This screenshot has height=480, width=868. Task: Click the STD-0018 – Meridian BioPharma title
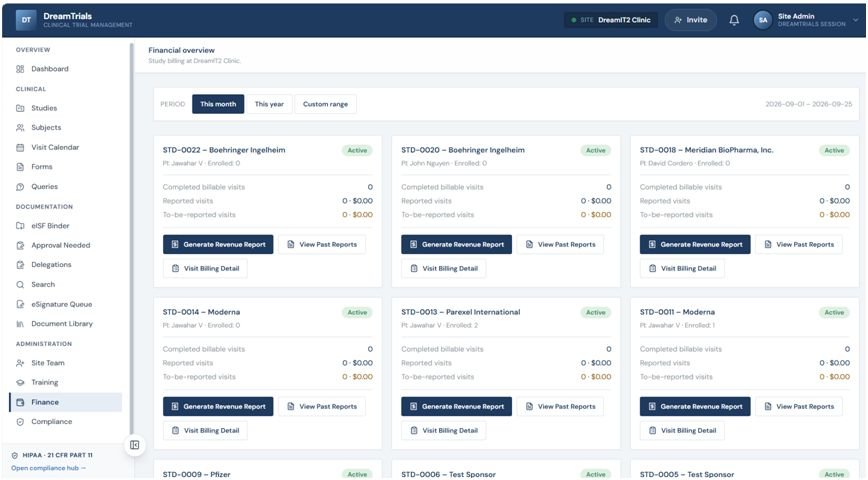click(x=706, y=150)
